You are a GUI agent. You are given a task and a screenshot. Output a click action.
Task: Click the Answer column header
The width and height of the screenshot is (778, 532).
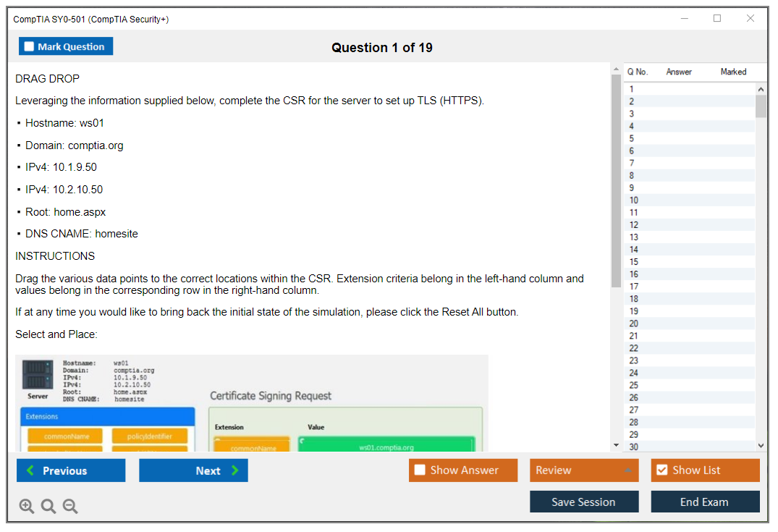[679, 72]
